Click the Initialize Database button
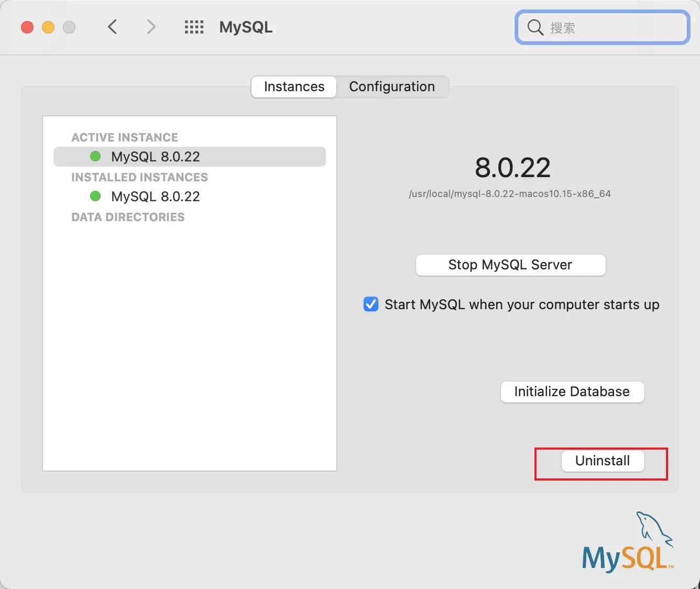700x589 pixels. coord(572,392)
